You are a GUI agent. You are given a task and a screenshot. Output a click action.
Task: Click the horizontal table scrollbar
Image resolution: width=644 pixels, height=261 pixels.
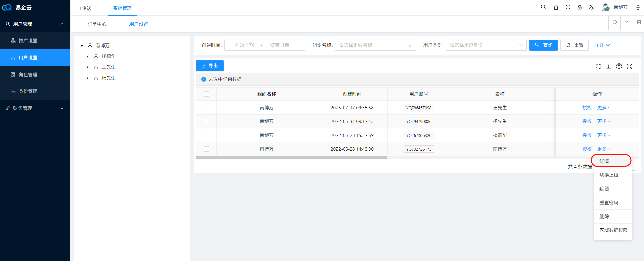click(291, 157)
